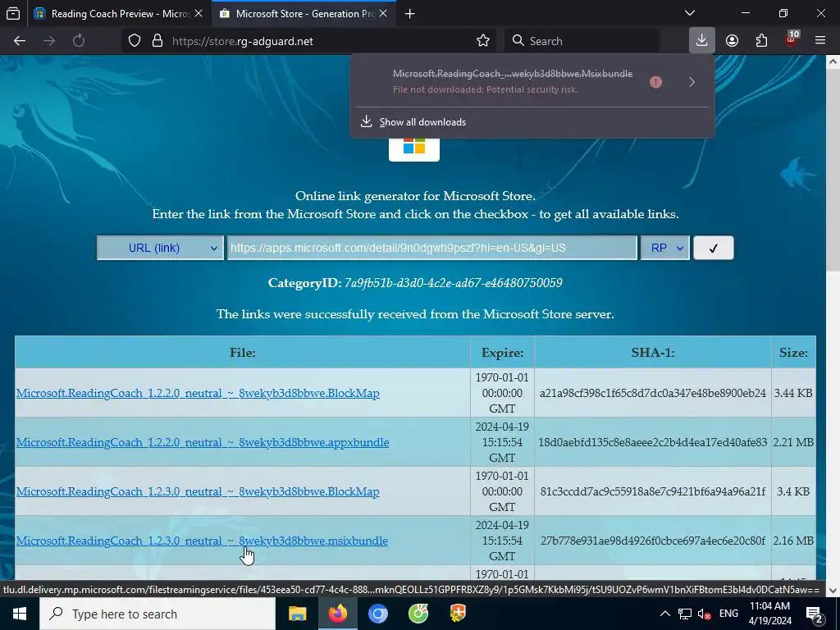The width and height of the screenshot is (840, 630).
Task: Click the network status tray icon
Action: click(x=685, y=614)
